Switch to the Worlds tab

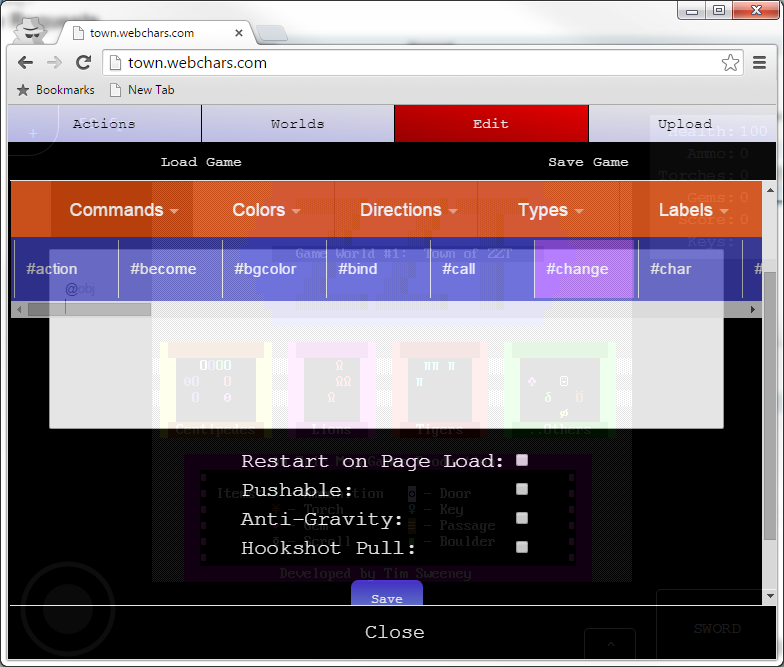pyautogui.click(x=297, y=124)
